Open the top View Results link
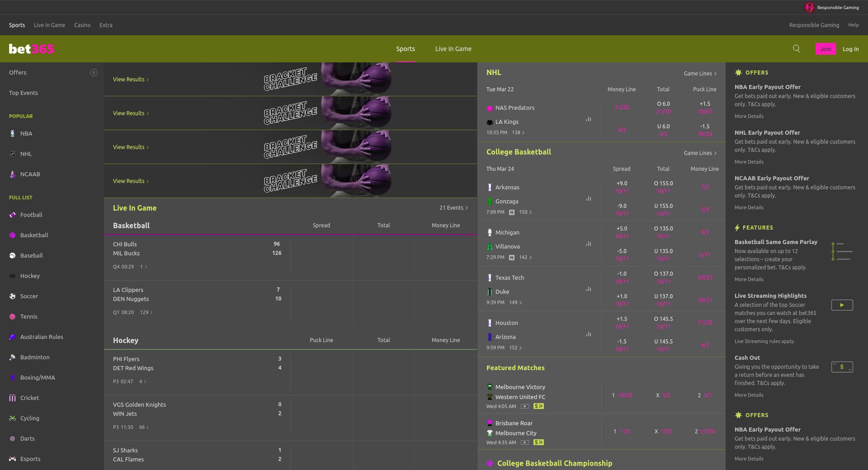This screenshot has height=470, width=868. [131, 80]
